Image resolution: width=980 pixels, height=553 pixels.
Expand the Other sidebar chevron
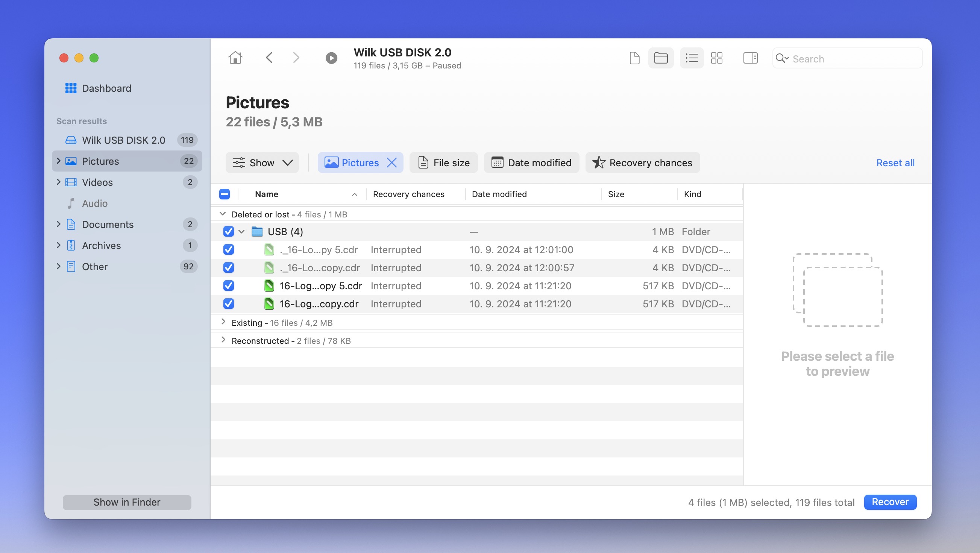pos(59,266)
